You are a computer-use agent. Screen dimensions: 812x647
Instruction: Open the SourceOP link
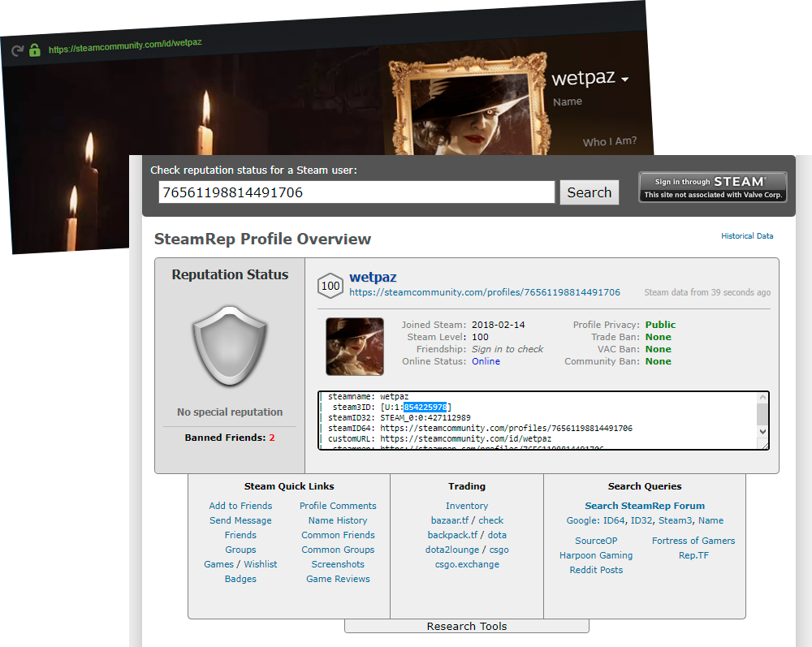point(596,541)
